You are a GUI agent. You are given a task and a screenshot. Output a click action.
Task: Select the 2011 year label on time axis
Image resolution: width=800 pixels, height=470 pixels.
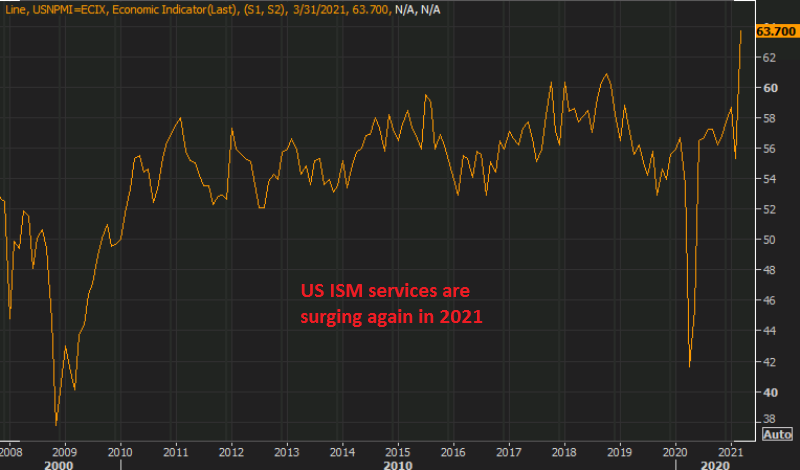point(176,452)
